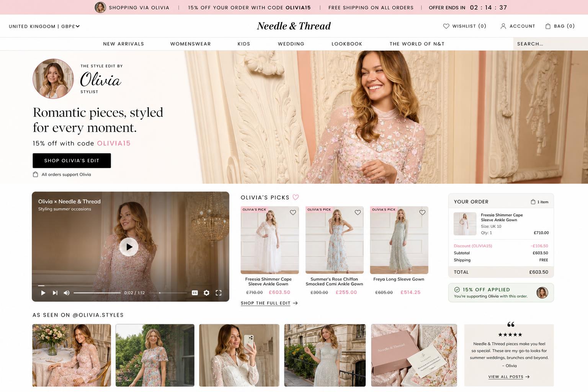
Task: Open the mirror selfie post with phone
Action: tap(239, 355)
